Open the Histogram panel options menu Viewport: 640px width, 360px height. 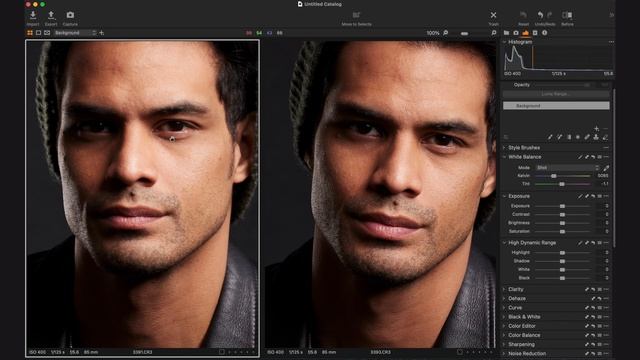click(x=611, y=42)
